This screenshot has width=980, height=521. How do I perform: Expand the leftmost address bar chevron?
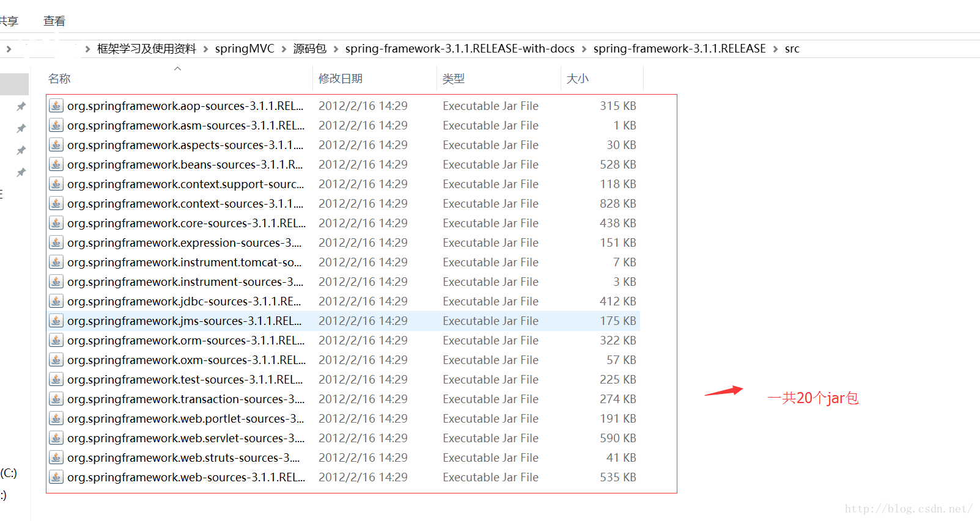pyautogui.click(x=9, y=49)
